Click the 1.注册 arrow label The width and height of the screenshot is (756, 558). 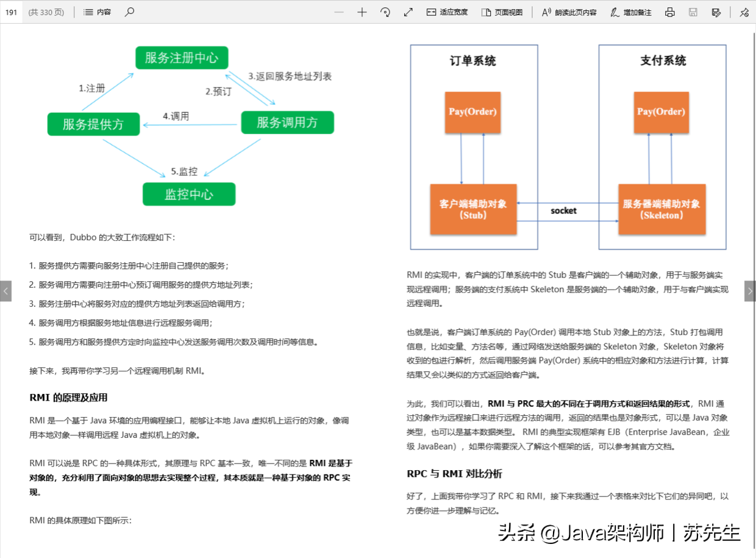click(92, 88)
